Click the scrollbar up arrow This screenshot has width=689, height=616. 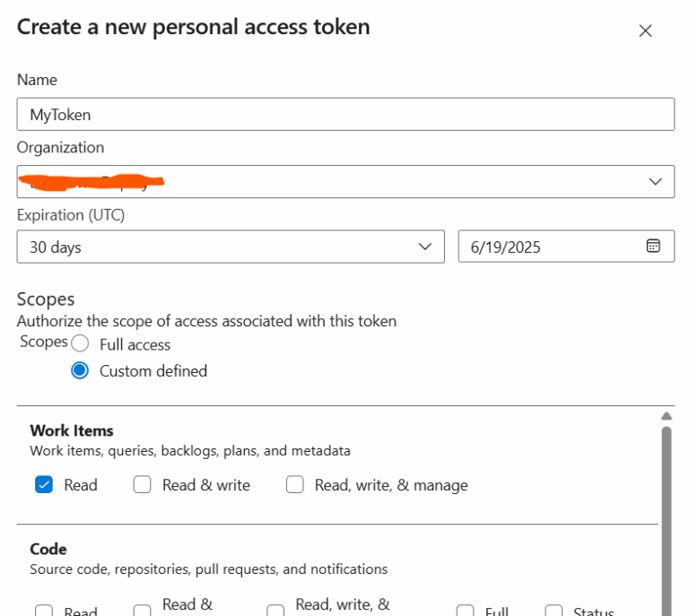coord(666,416)
